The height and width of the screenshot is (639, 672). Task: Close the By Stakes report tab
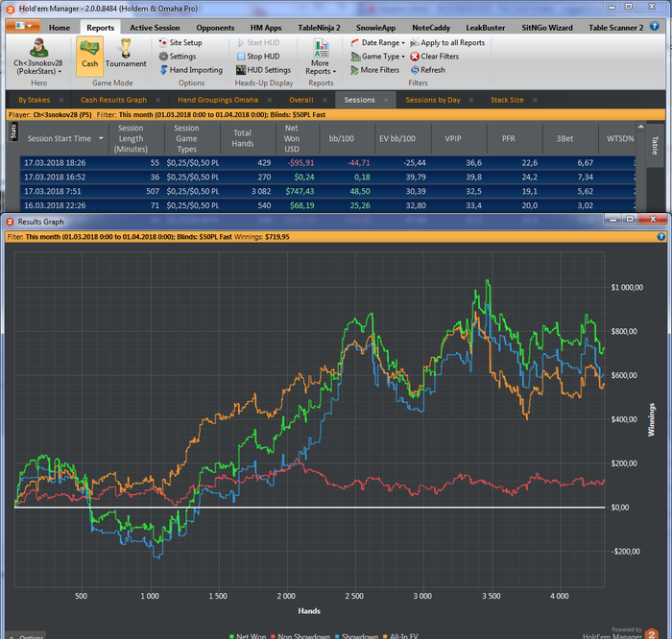(x=61, y=100)
